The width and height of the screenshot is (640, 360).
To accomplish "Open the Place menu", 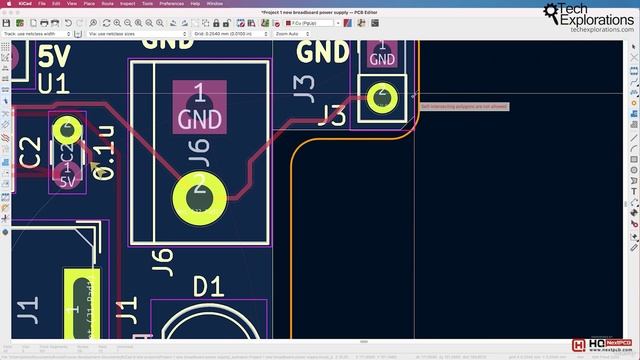I will [x=89, y=4].
